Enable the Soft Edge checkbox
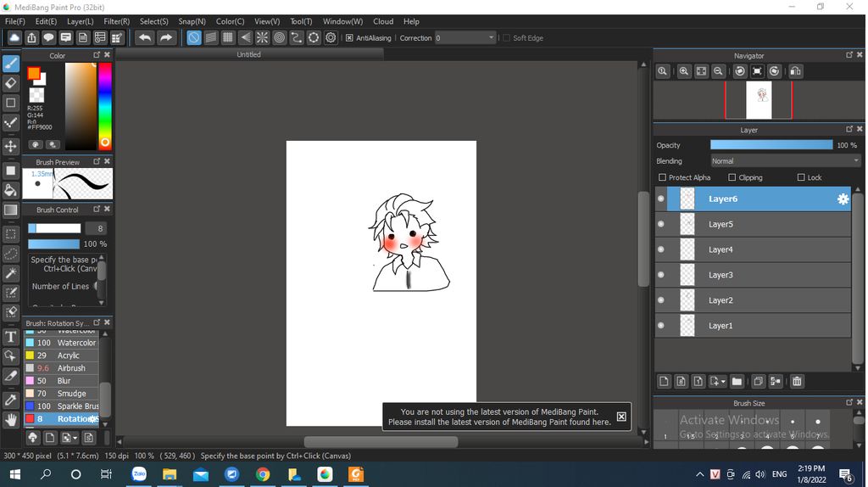 (x=506, y=37)
